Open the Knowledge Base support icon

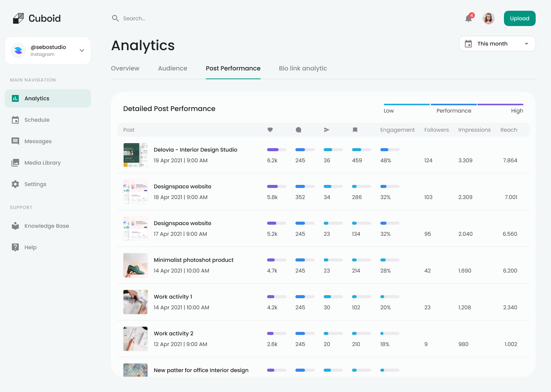tap(15, 225)
